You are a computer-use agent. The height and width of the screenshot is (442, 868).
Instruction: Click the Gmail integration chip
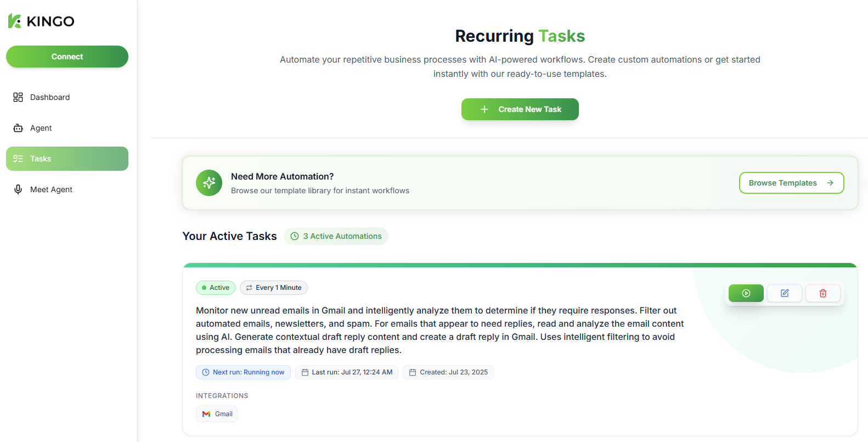pos(217,414)
